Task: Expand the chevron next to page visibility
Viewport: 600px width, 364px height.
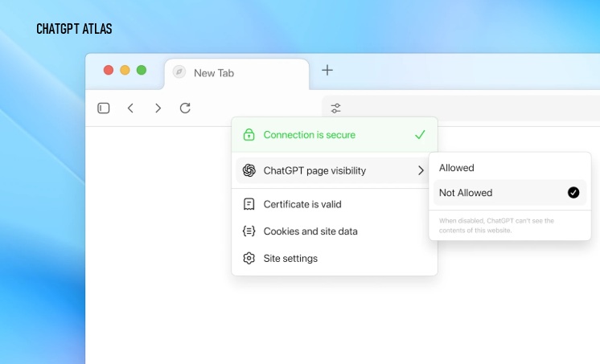Action: pyautogui.click(x=421, y=170)
